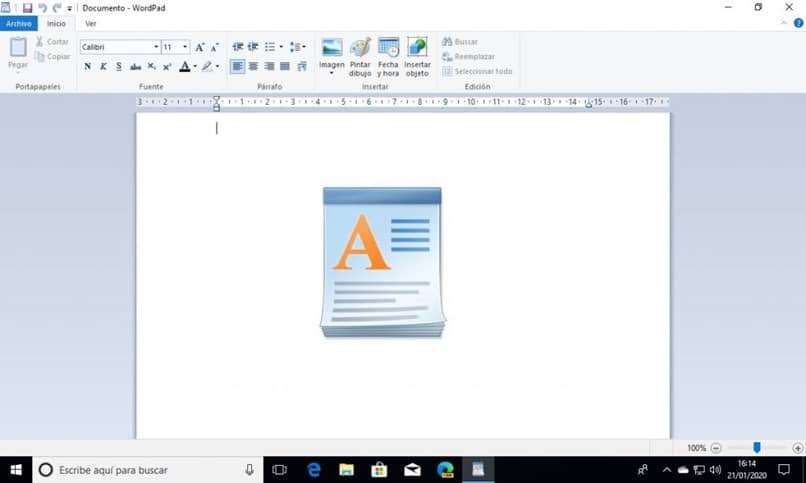Toggle subscript formatting
806x483 pixels.
coord(151,66)
